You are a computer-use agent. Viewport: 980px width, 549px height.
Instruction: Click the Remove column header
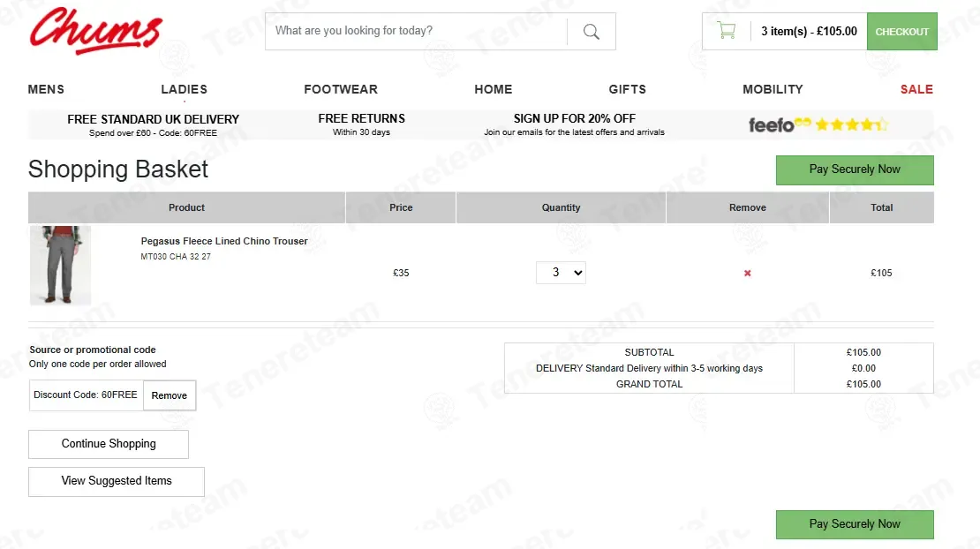[748, 207]
